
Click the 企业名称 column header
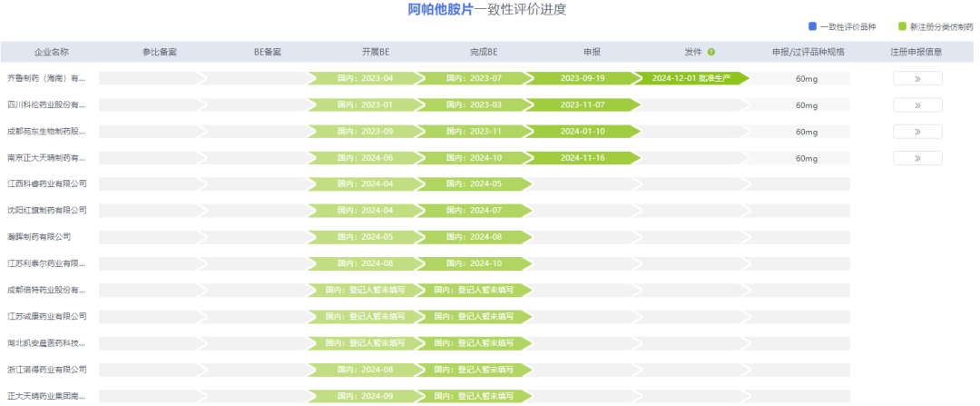click(x=51, y=53)
